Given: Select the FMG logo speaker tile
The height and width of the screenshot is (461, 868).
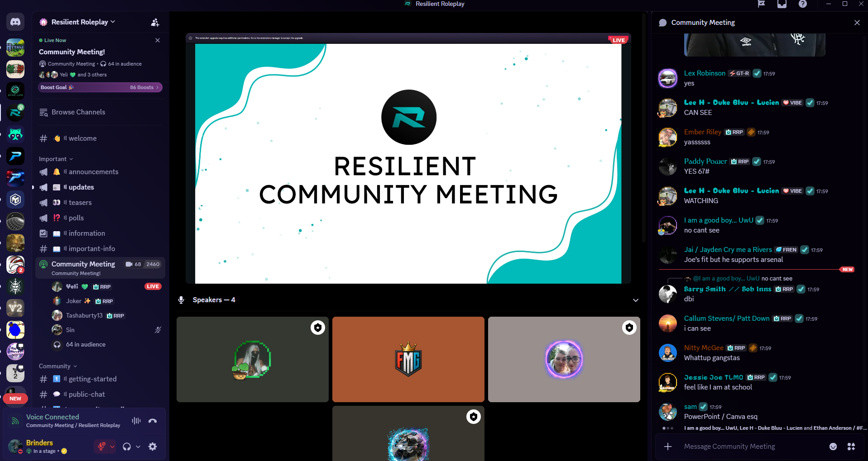Looking at the screenshot, I should [x=408, y=359].
